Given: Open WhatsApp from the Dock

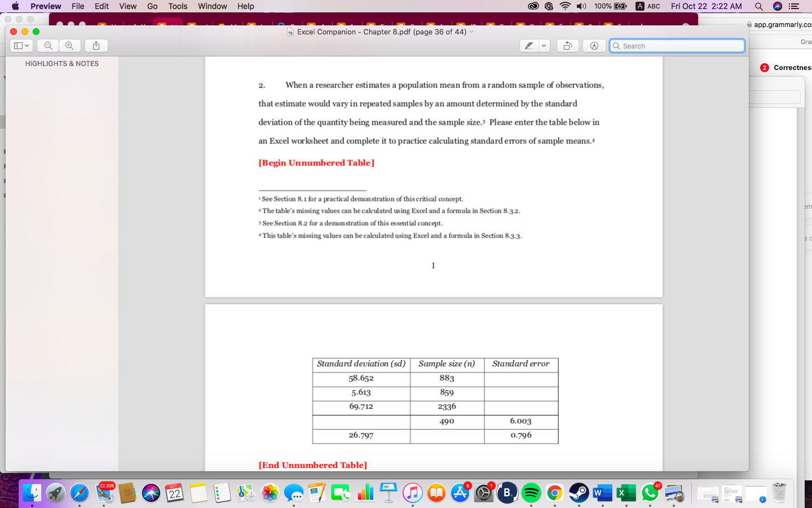Looking at the screenshot, I should (x=649, y=492).
